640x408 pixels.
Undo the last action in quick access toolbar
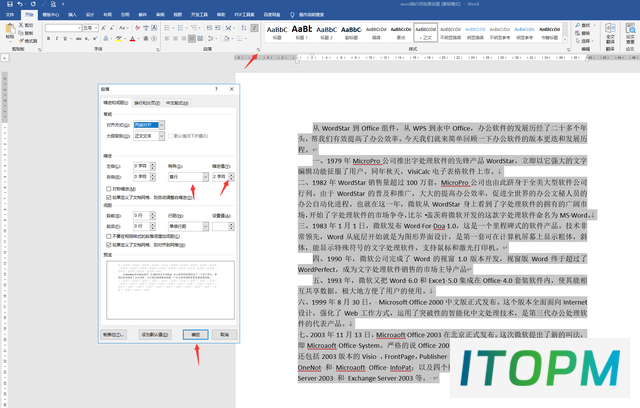coord(20,4)
